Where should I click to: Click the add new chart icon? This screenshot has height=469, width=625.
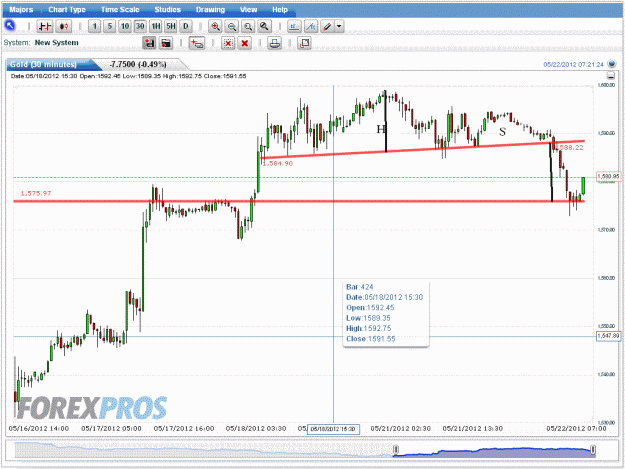click(x=197, y=43)
